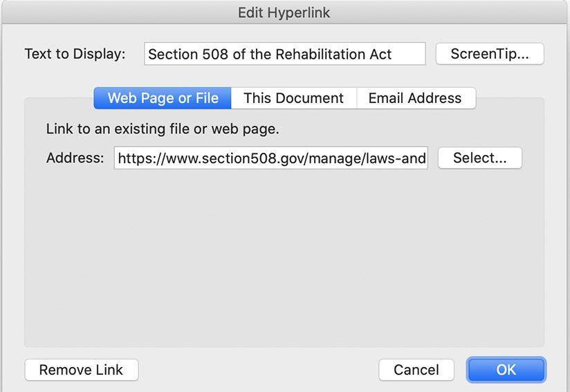Click the Text to Display input field

(x=284, y=54)
